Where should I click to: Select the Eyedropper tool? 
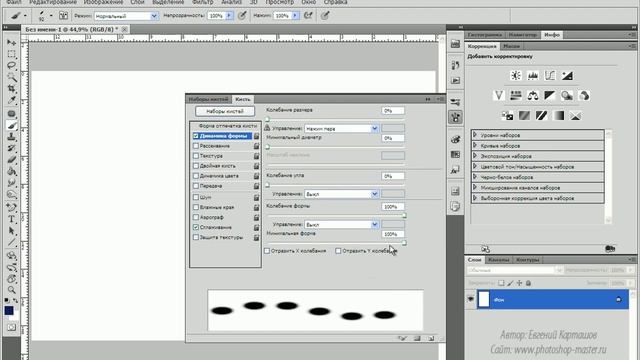[11, 100]
